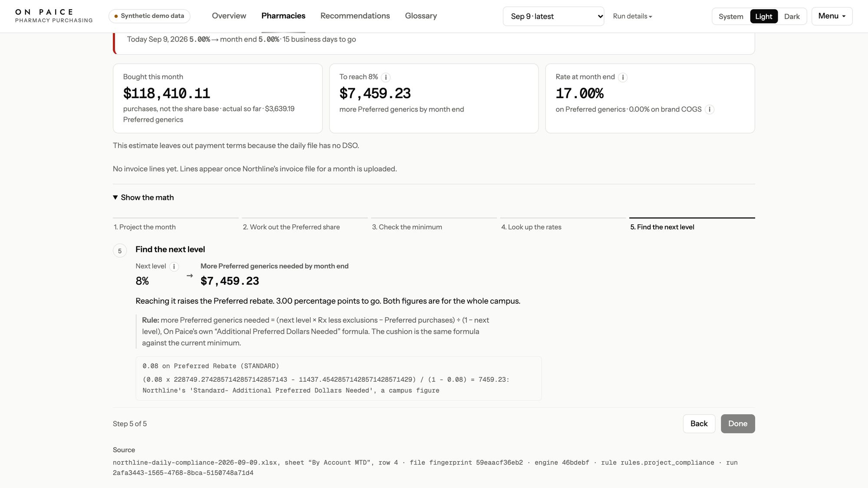Open the Glossary page
Screen dimensions: 868x488
coord(421,16)
